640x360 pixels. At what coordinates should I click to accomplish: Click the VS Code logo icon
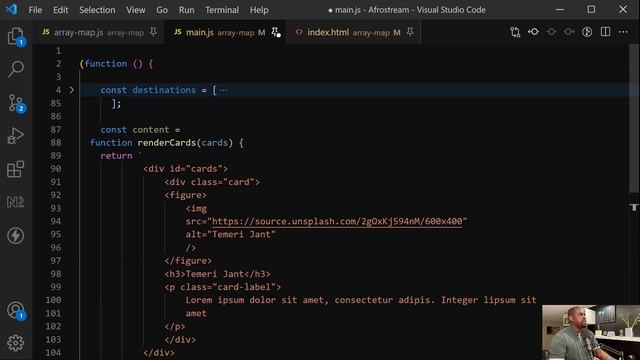click(11, 9)
